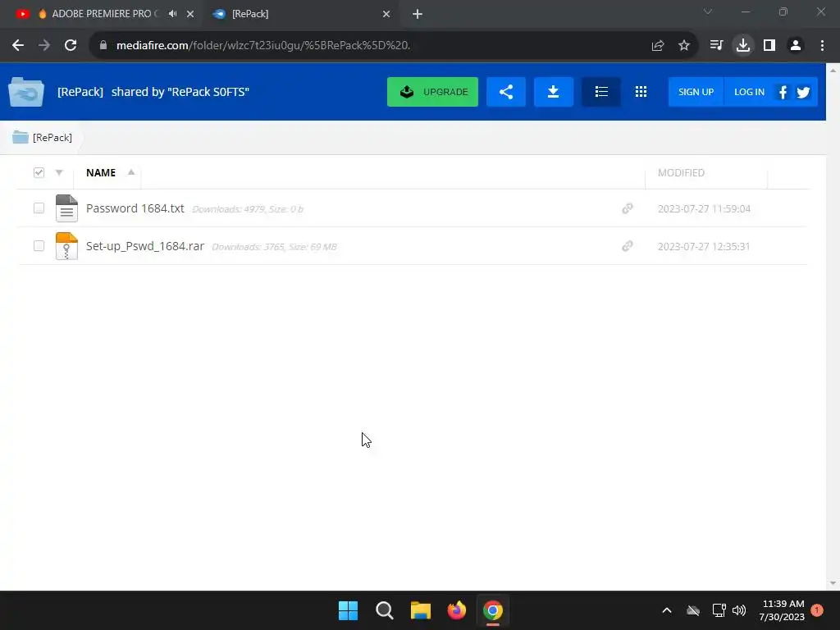Bookmark this page with the star icon

(x=684, y=46)
